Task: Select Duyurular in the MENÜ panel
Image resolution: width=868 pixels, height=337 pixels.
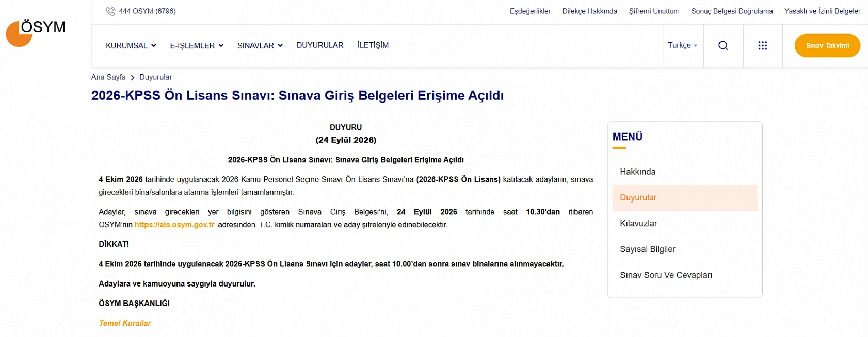Action: (684, 198)
